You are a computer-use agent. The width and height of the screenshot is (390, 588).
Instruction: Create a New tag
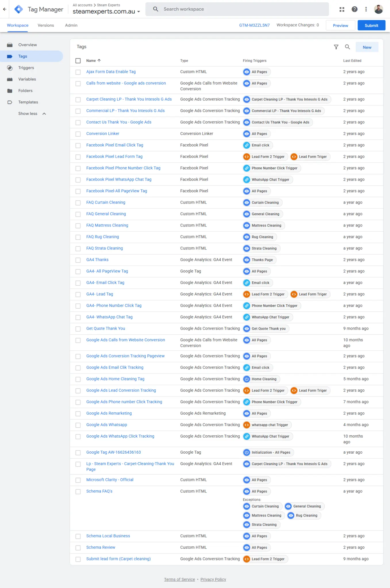[367, 47]
